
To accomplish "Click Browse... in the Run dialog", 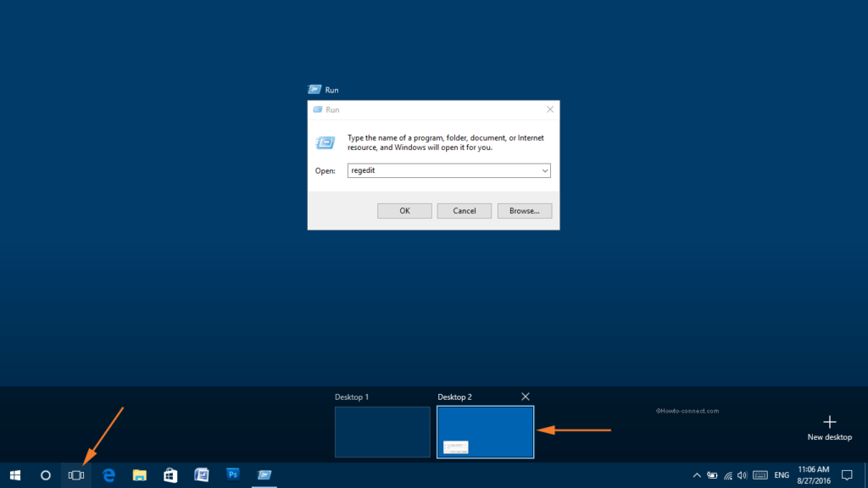I will tap(524, 211).
